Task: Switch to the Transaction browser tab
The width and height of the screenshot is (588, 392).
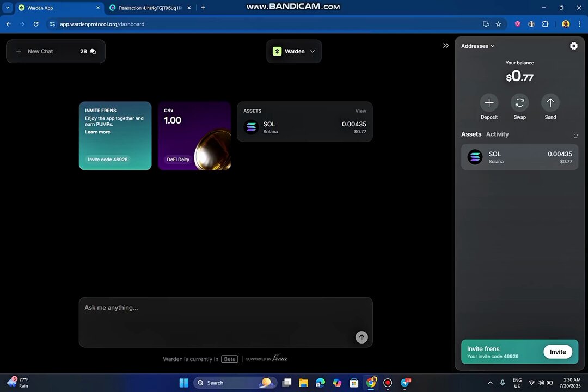Action: click(150, 8)
